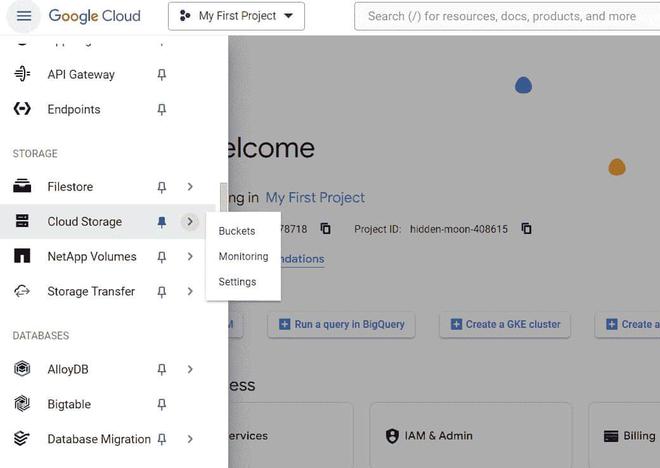The height and width of the screenshot is (468, 660).
Task: Click the Endpoints icon
Action: point(22,109)
